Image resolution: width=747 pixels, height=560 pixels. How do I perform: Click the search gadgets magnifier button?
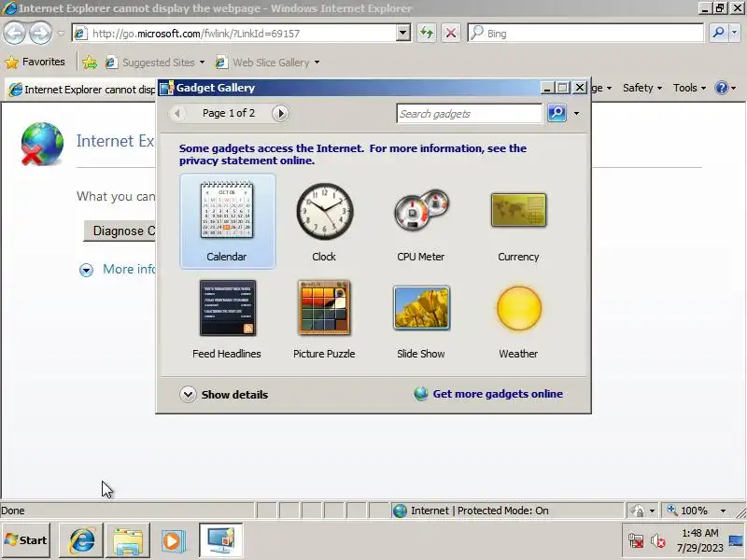pos(557,113)
